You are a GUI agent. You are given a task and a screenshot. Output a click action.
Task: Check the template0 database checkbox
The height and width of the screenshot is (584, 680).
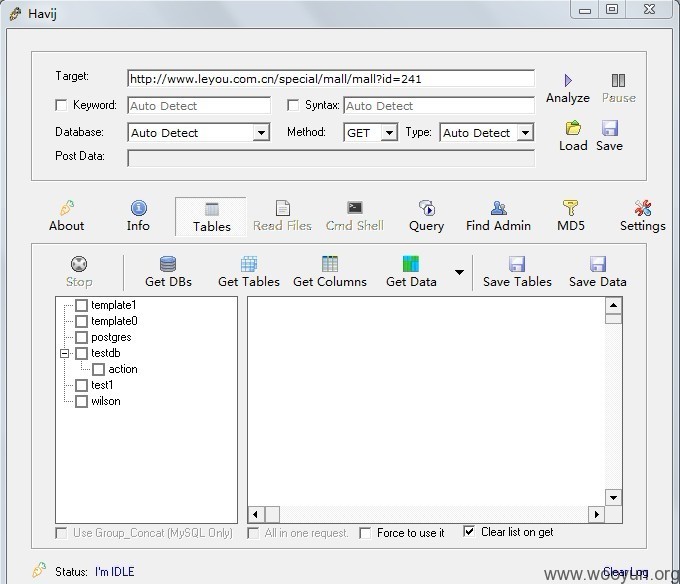(82, 321)
